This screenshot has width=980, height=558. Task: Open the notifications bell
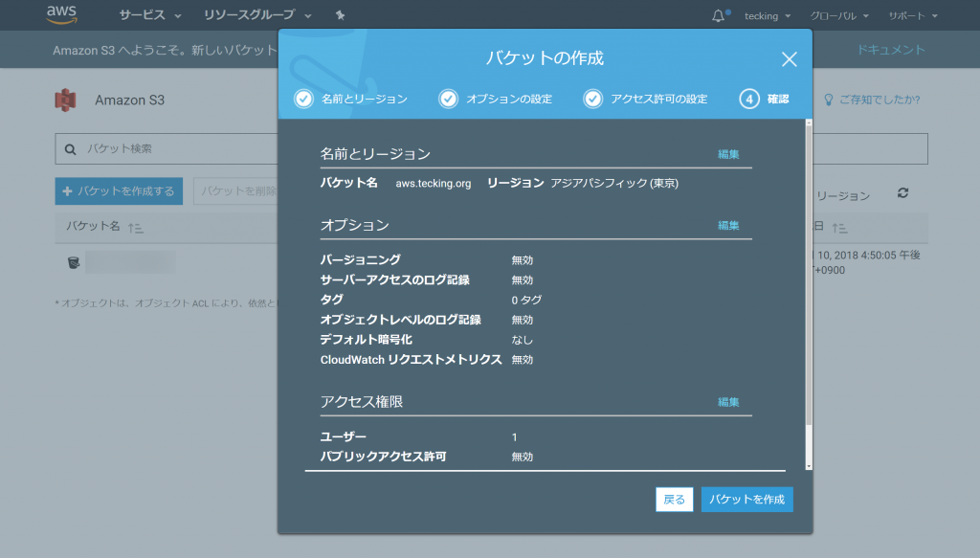718,15
